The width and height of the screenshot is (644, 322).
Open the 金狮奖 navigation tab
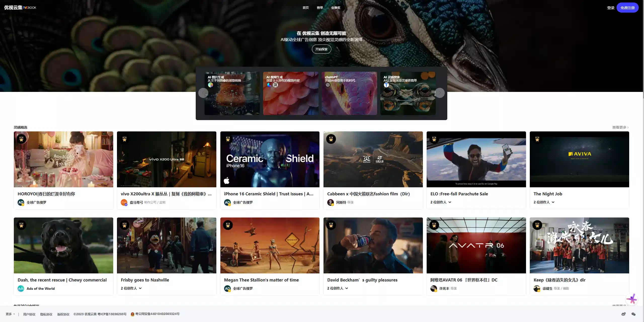[x=336, y=8]
